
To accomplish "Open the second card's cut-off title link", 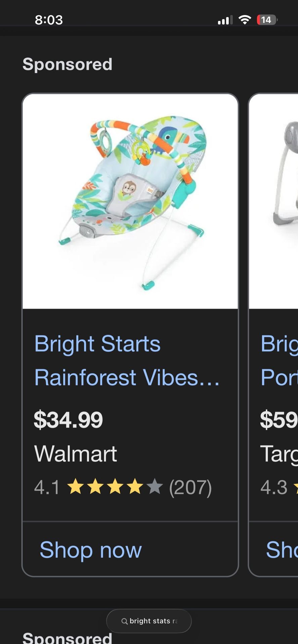I will 279,361.
